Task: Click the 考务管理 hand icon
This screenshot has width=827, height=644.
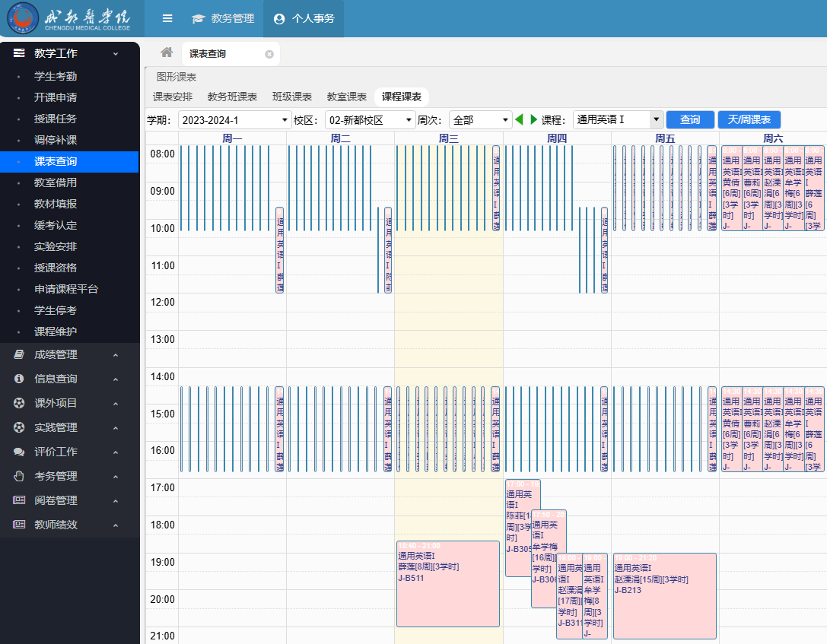Action: [x=19, y=476]
